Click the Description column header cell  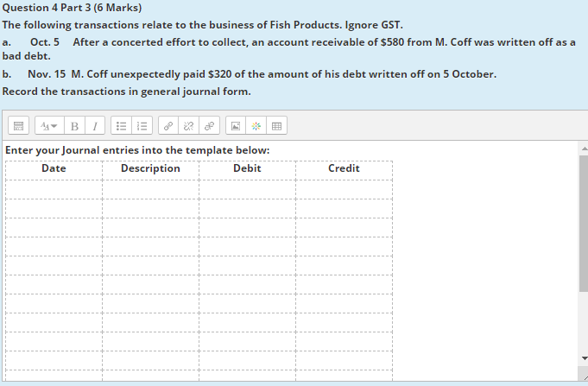(150, 170)
